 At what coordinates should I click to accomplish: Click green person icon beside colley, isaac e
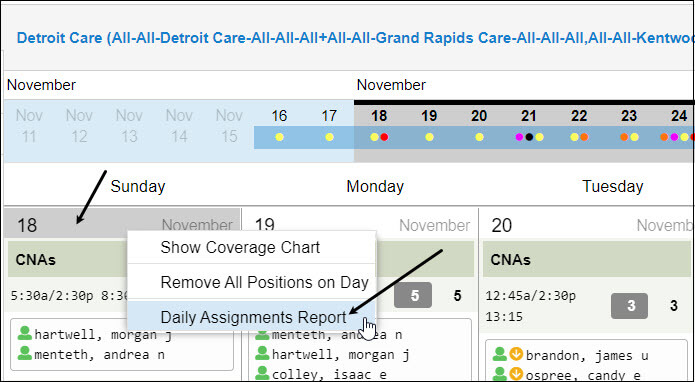click(x=262, y=374)
